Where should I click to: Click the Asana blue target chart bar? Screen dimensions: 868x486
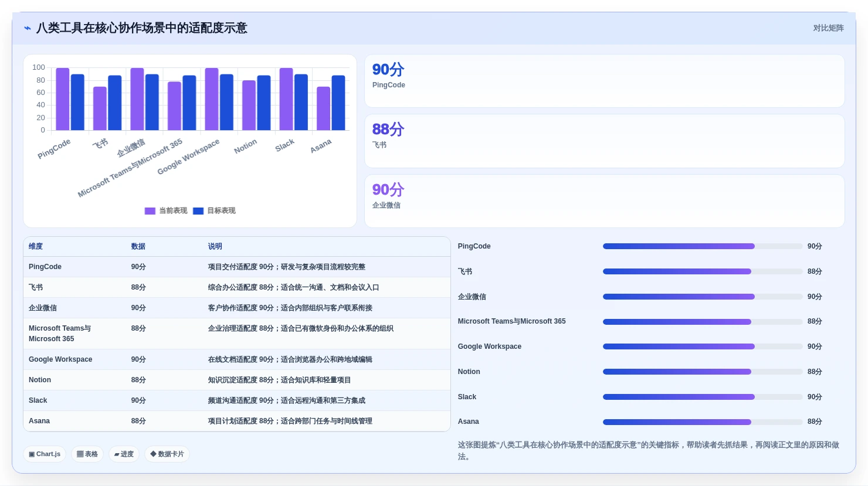(x=338, y=103)
